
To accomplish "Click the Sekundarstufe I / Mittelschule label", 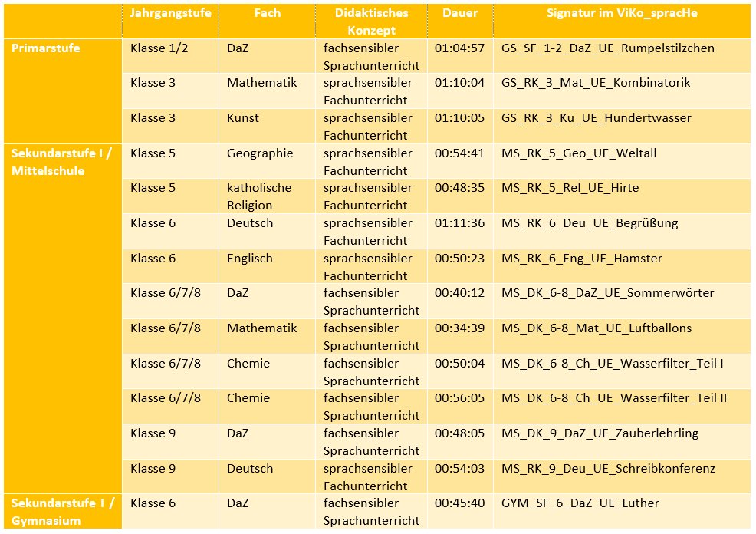I will [x=61, y=162].
